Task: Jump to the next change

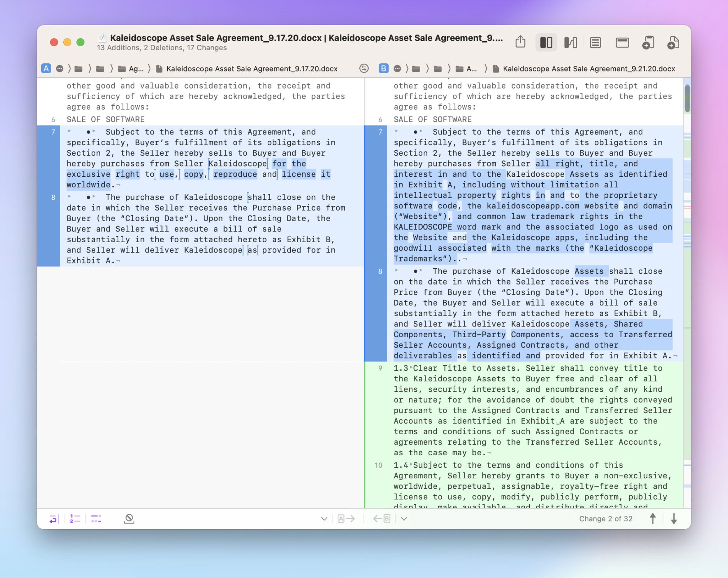Action: point(674,519)
